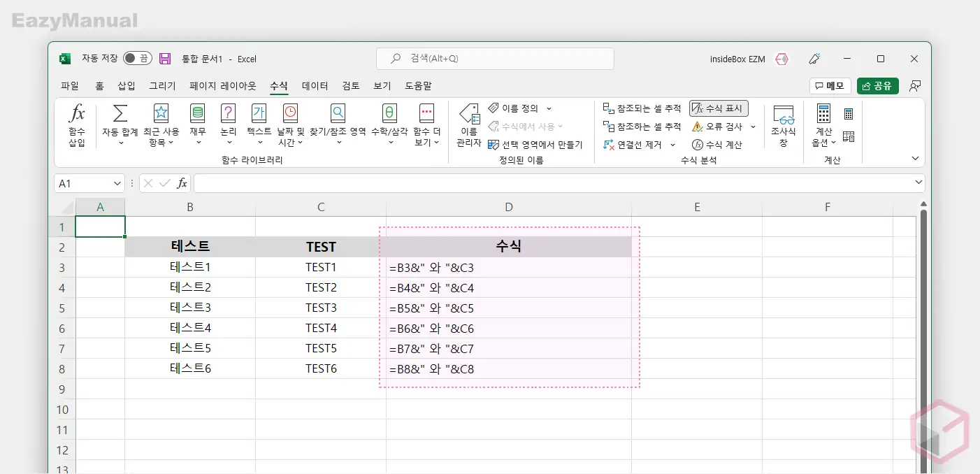Expand the Remove Arrows (연결선 제거) dropdown arrow
The height and width of the screenshot is (474, 980).
point(672,145)
